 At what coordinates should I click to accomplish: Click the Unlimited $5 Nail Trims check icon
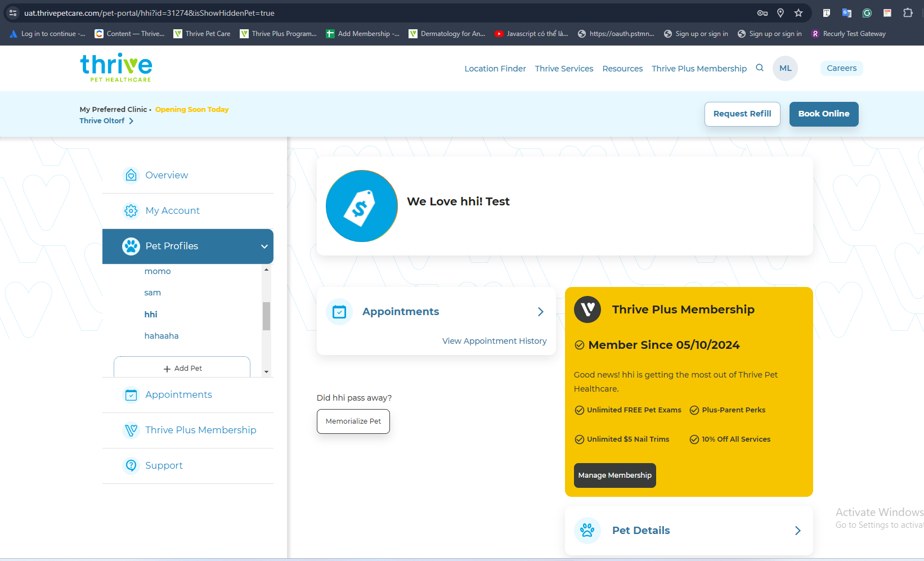[x=579, y=439]
